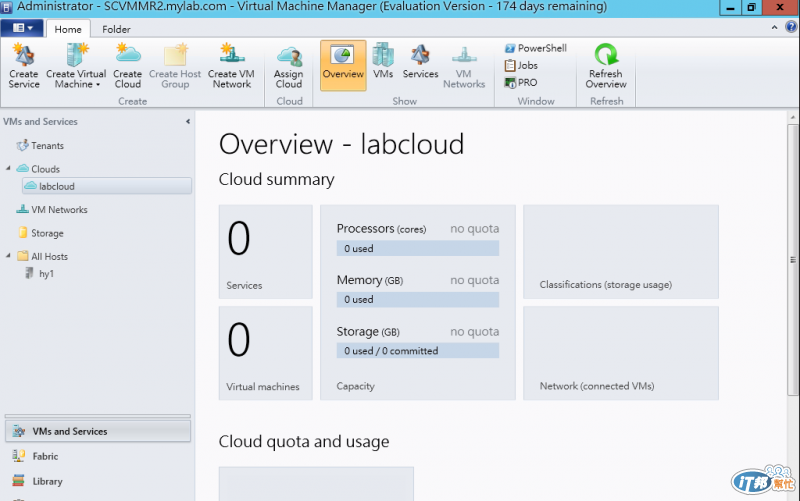This screenshot has width=800, height=501.
Task: Switch to the Folder ribbon tab
Action: click(116, 29)
